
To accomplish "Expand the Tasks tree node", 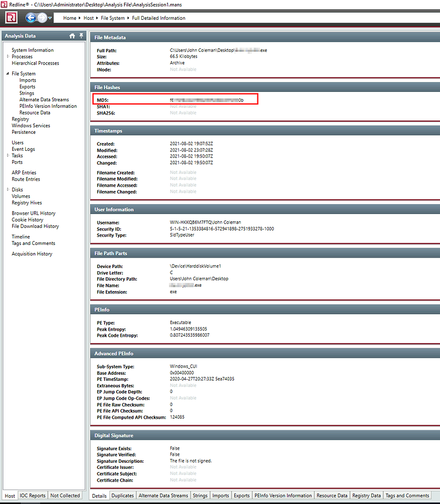I will (8, 156).
